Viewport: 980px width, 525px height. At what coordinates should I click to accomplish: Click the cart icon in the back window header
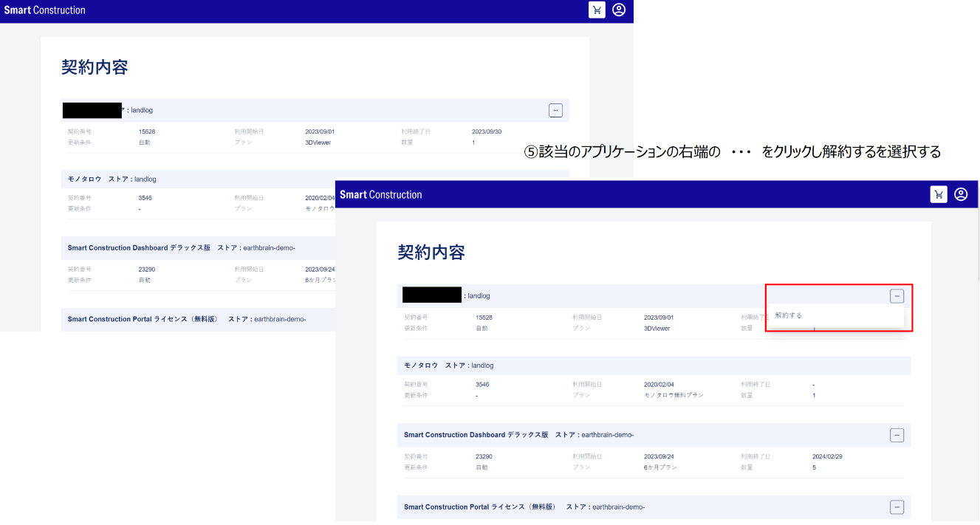click(597, 10)
